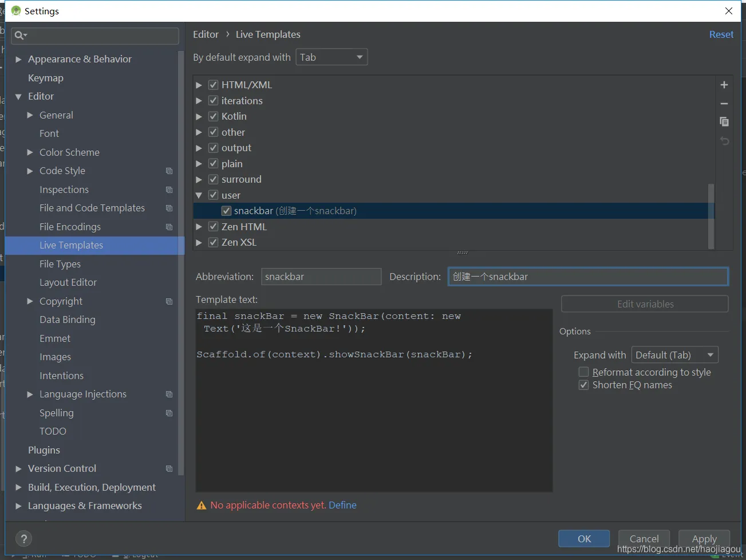Expand the plain template group arrow
The height and width of the screenshot is (560, 746).
point(199,164)
